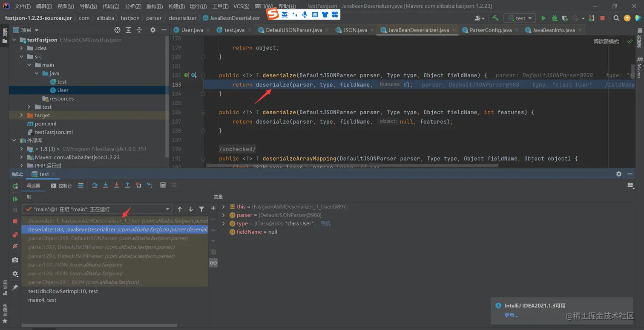Screen dimensions: 644x330
Task: Collapse all nodes in project panel
Action: tap(139, 30)
